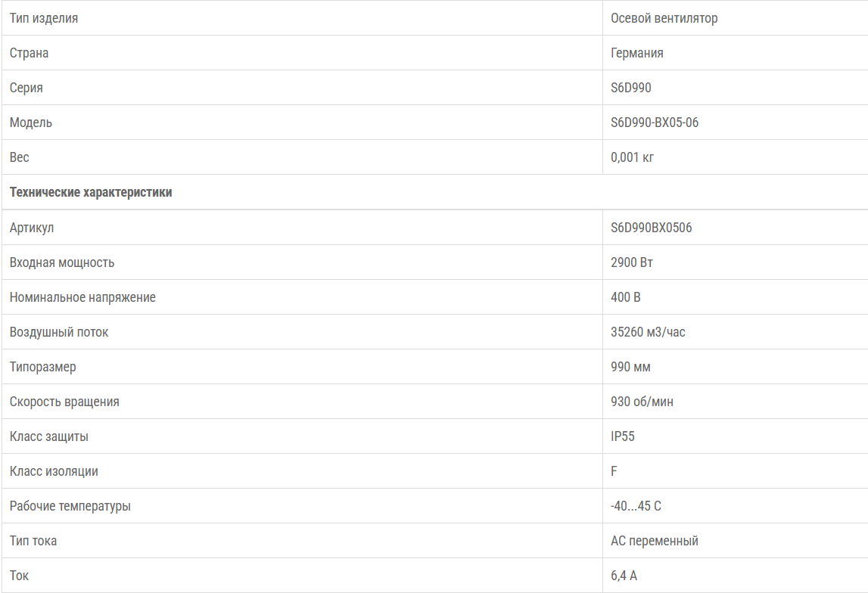Click the operating temperature value "-40...45 С"
This screenshot has width=868, height=593.
pyautogui.click(x=636, y=506)
